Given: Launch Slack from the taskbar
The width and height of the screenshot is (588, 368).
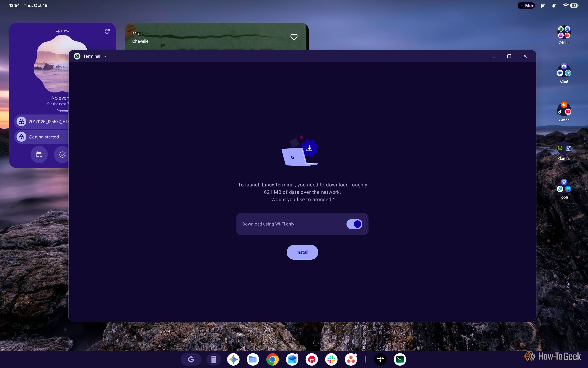Looking at the screenshot, I should (331, 359).
